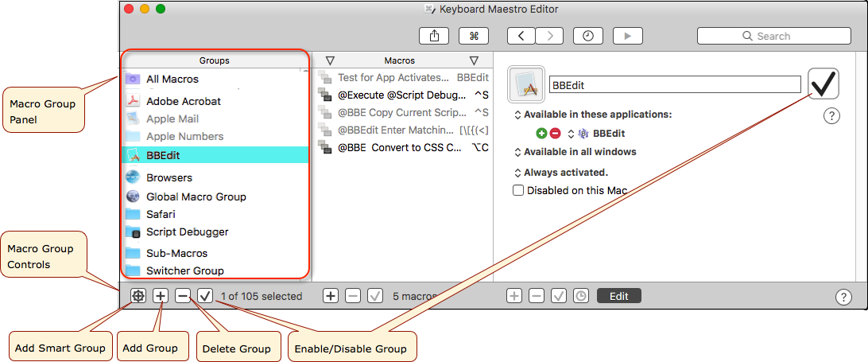Open Always activated popup
This screenshot has height=362, width=868.
[x=561, y=173]
